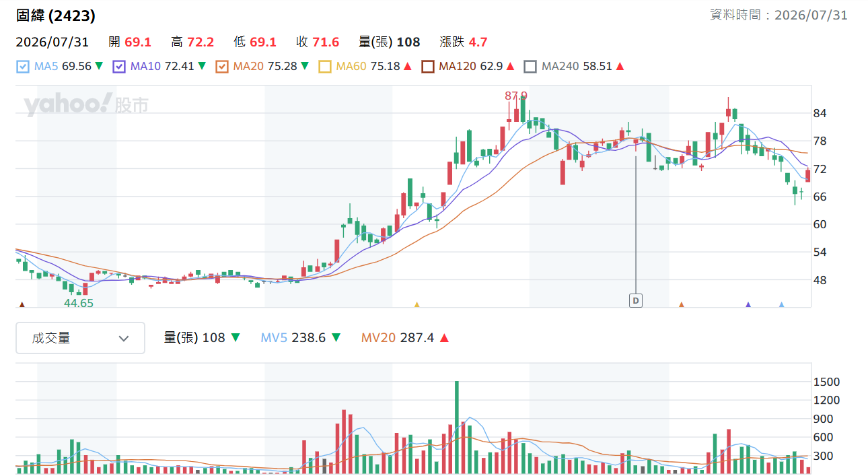Image resolution: width=868 pixels, height=476 pixels.
Task: Enable the MA60 moving average checkbox
Action: [325, 67]
